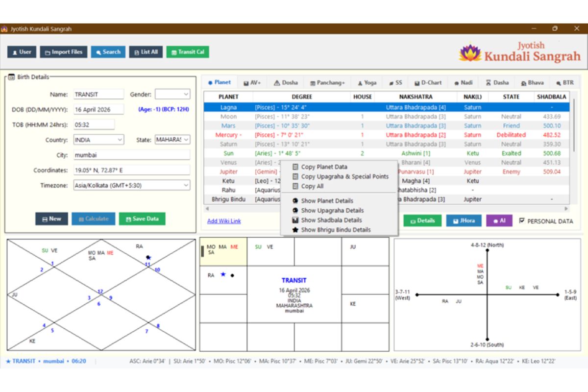Viewport: 588px width, 392px height.
Task: Open the purple AI button
Action: 499,221
